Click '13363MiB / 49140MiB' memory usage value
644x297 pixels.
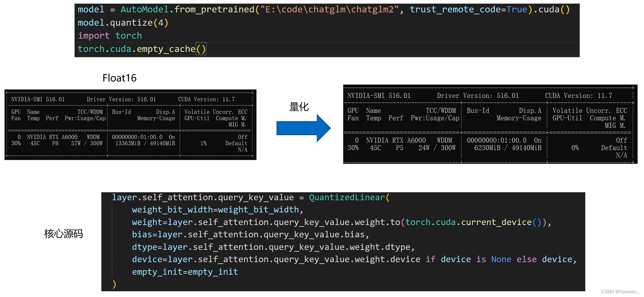click(145, 143)
